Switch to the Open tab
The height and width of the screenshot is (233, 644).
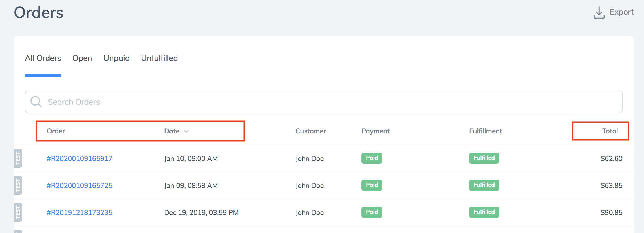click(82, 58)
